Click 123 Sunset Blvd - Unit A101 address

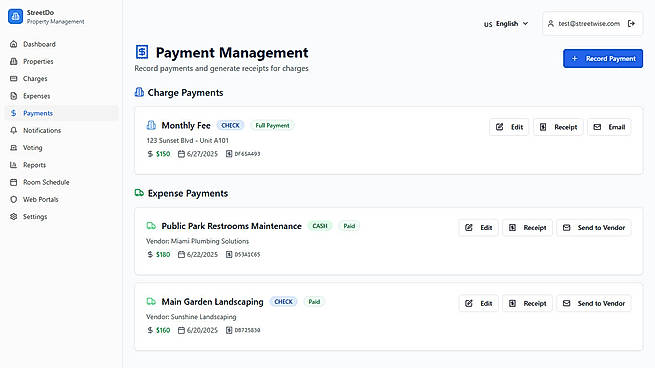[188, 140]
